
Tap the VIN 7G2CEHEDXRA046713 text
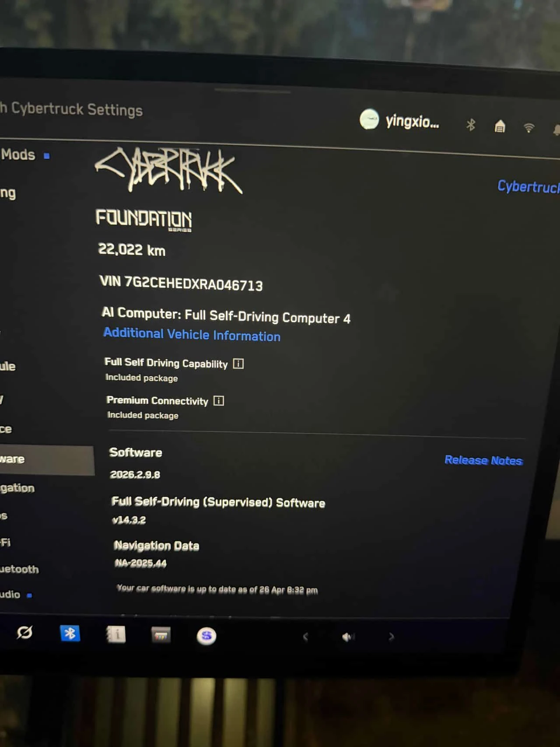(181, 284)
